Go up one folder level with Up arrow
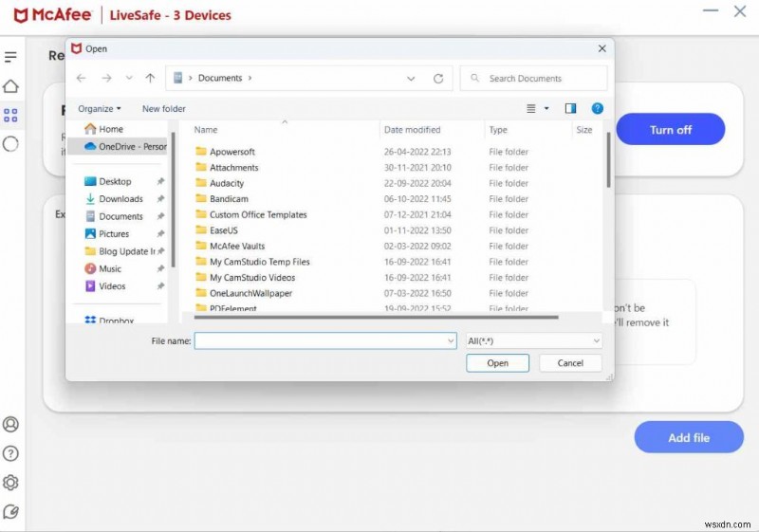 tap(150, 78)
